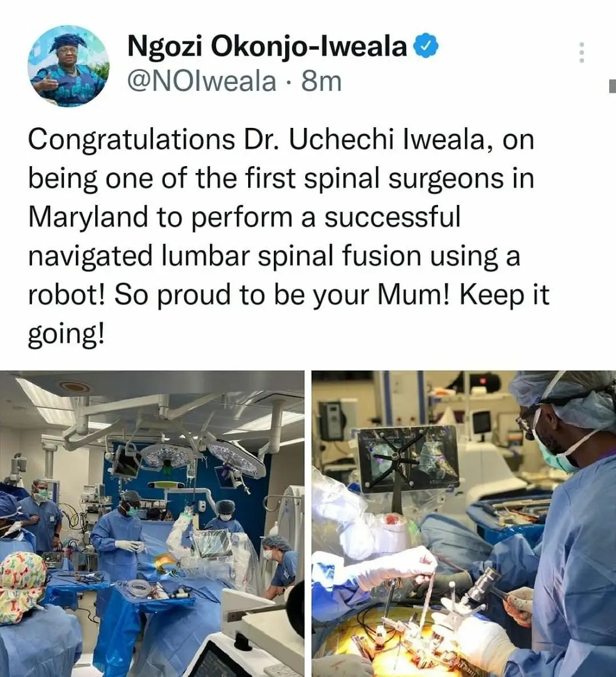Click the blue verified badge

coord(425,47)
